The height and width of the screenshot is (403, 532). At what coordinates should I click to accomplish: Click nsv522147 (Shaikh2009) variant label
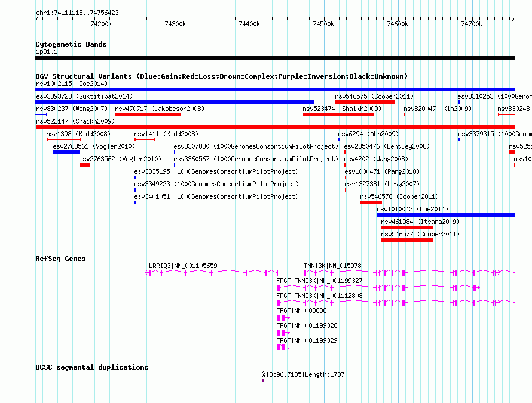[x=75, y=121]
